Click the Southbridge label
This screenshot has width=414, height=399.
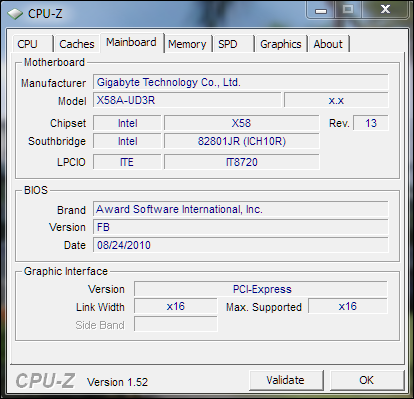click(57, 141)
